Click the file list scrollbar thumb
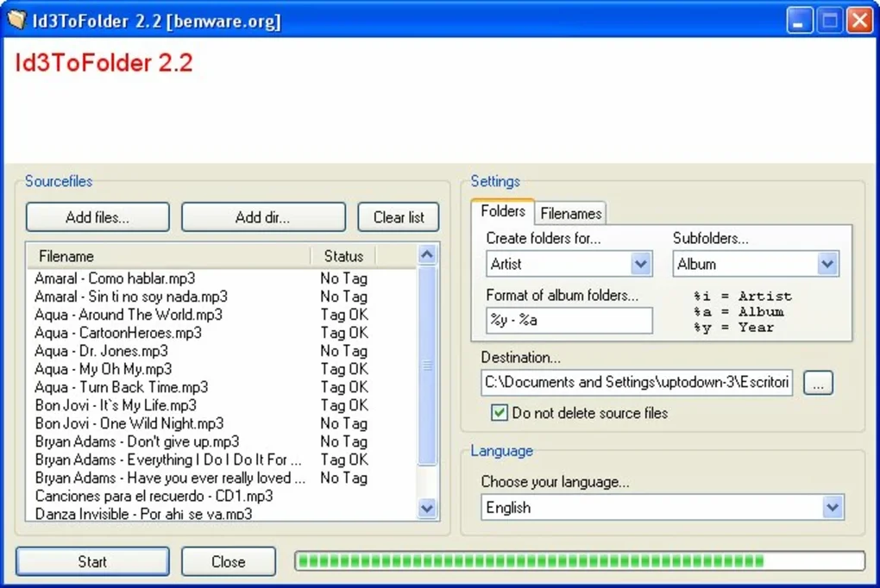The height and width of the screenshot is (588, 880). click(x=428, y=366)
